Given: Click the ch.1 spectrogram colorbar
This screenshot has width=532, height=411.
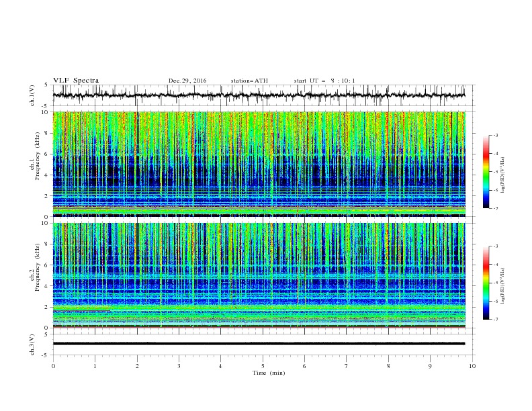Looking at the screenshot, I should (486, 172).
